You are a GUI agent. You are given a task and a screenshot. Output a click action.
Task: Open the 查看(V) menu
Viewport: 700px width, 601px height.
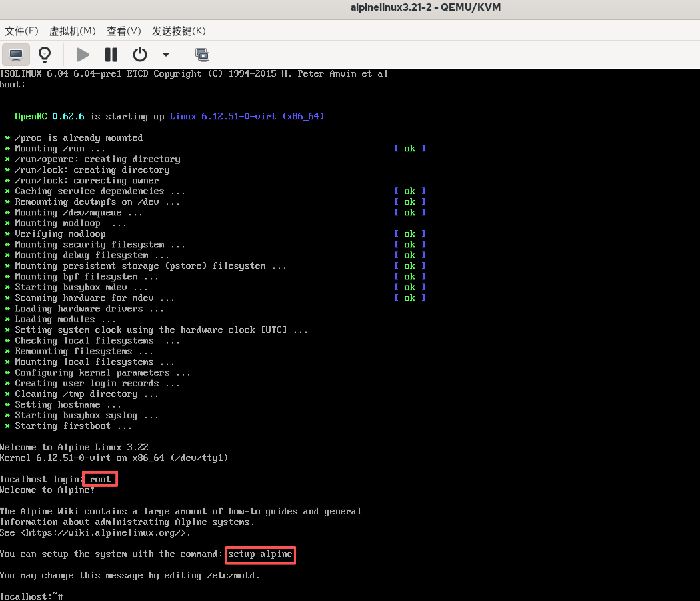pos(124,31)
